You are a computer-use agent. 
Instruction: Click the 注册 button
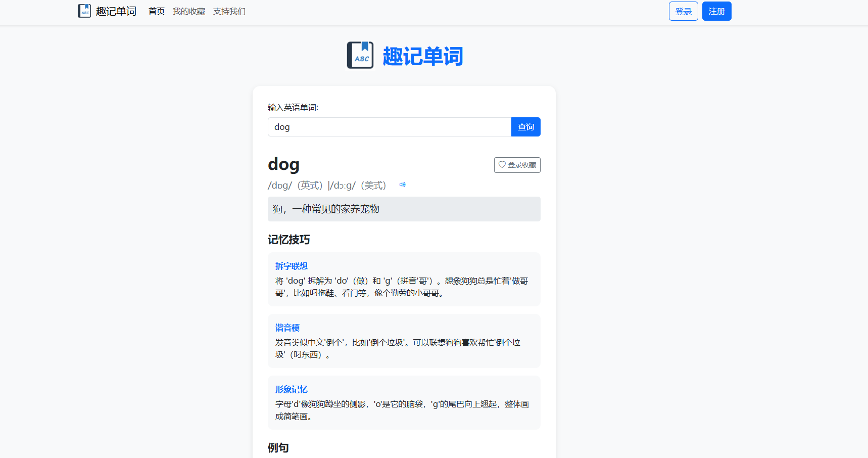[716, 11]
